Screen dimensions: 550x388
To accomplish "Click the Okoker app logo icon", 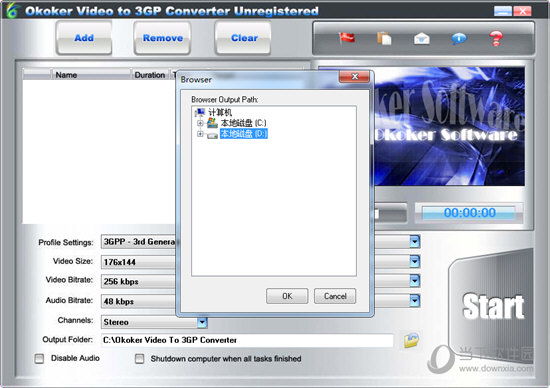I will pyautogui.click(x=12, y=10).
